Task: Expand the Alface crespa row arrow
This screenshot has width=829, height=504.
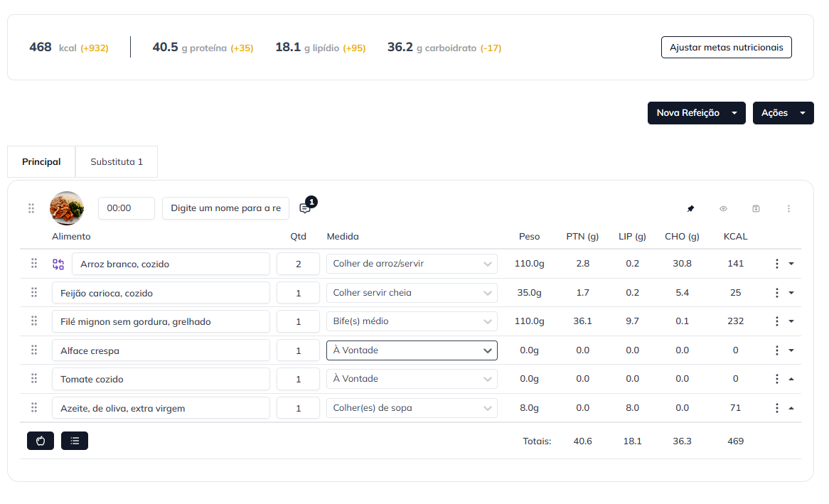Action: (x=791, y=350)
